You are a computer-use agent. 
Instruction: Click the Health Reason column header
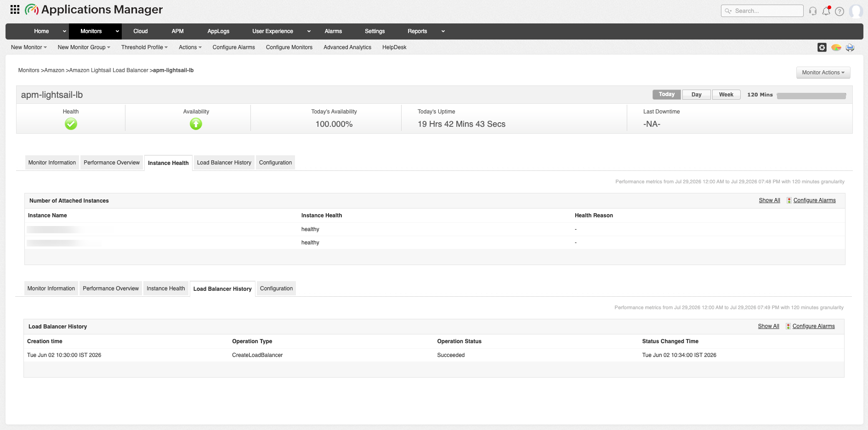point(594,215)
